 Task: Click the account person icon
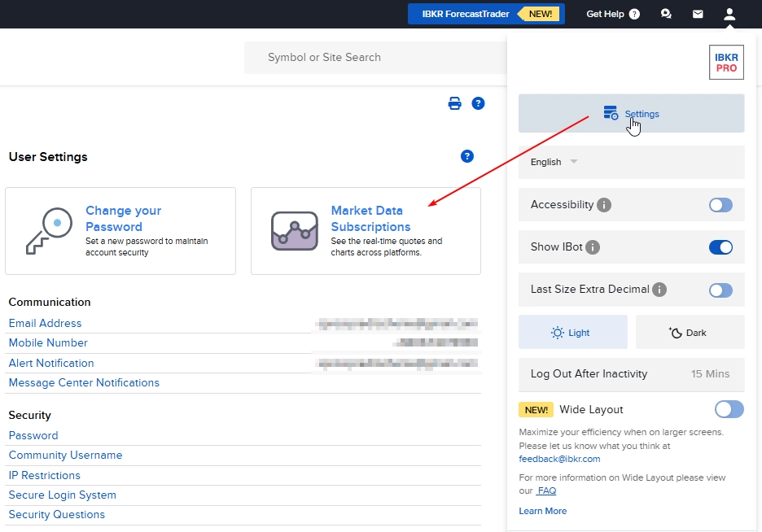click(729, 14)
